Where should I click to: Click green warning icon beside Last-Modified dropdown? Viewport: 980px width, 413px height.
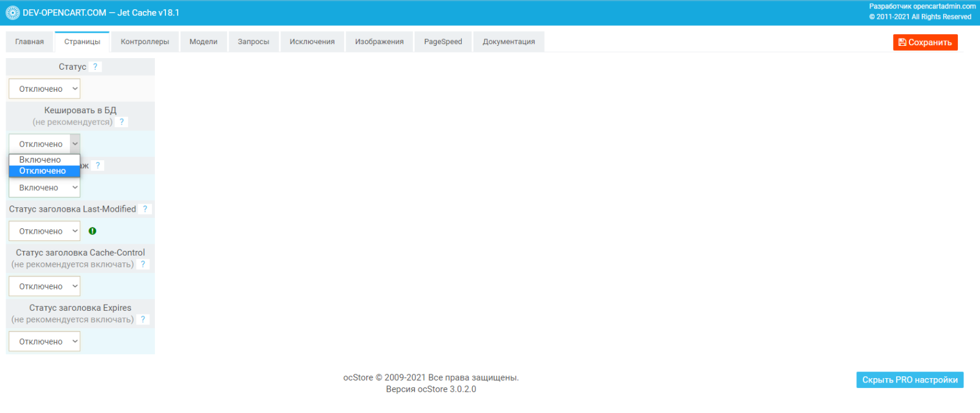[x=92, y=231]
